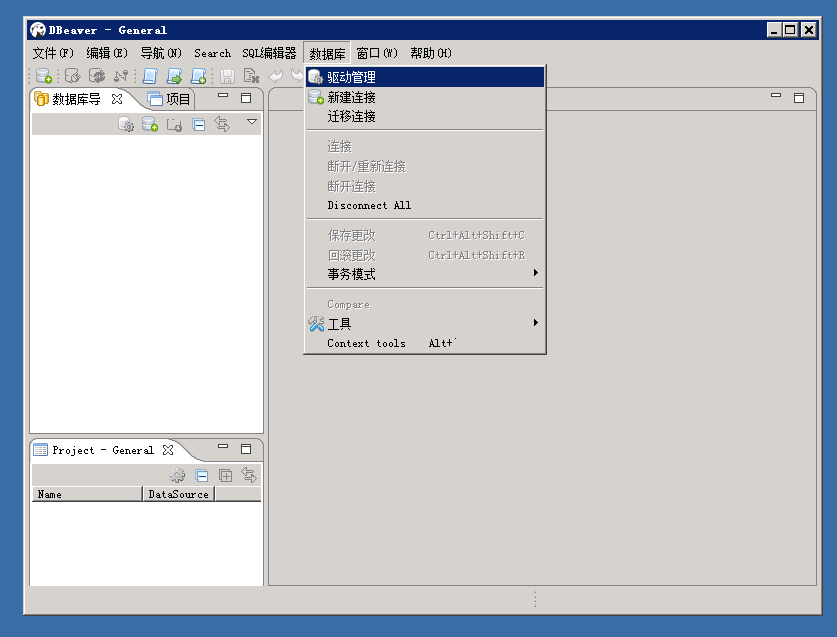
Task: Maximize the database navigator panel
Action: [x=246, y=98]
